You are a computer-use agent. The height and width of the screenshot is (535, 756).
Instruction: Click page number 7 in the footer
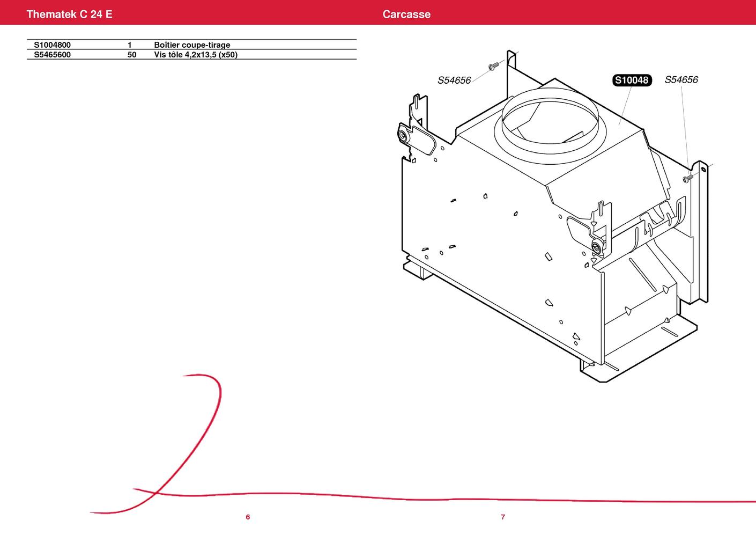click(503, 517)
